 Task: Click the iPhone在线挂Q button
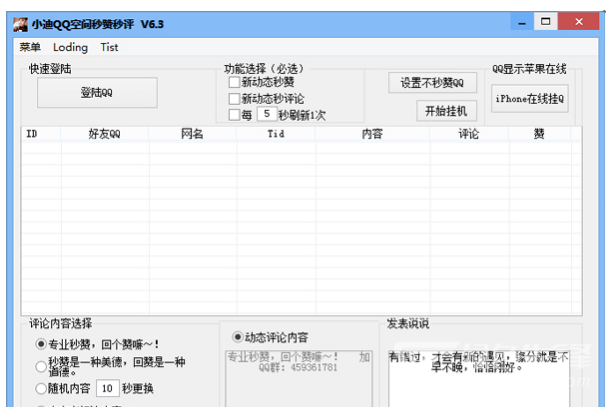tap(530, 99)
